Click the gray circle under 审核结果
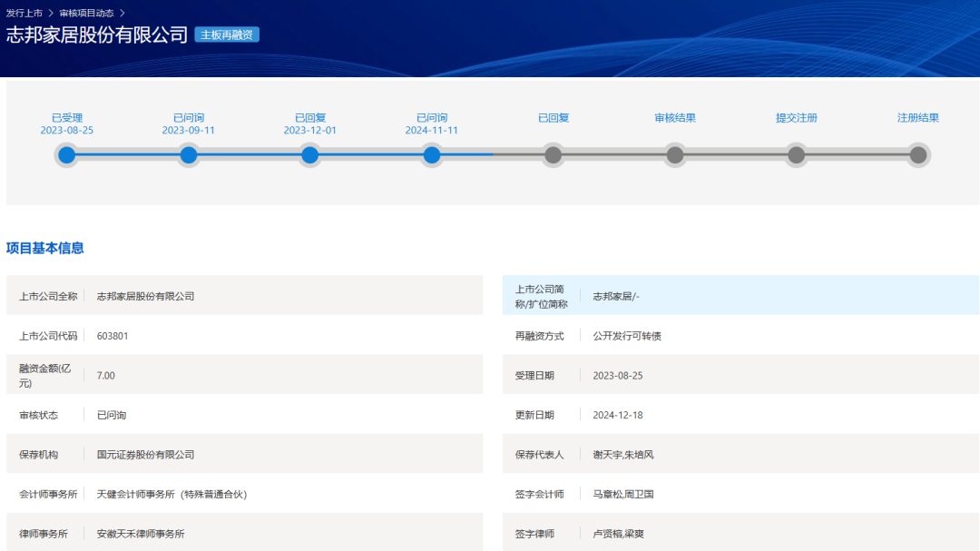The image size is (980, 551). tap(674, 155)
